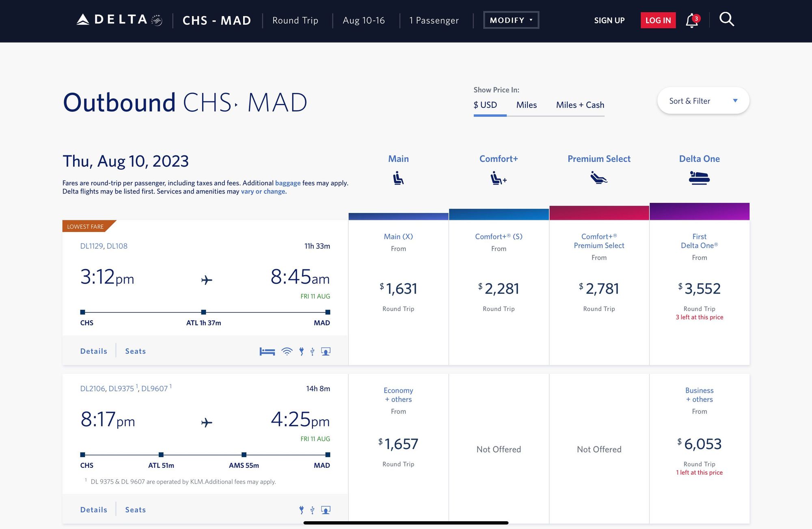The height and width of the screenshot is (529, 812).
Task: Choose the $3,552 Delta One fare
Action: [x=699, y=289]
